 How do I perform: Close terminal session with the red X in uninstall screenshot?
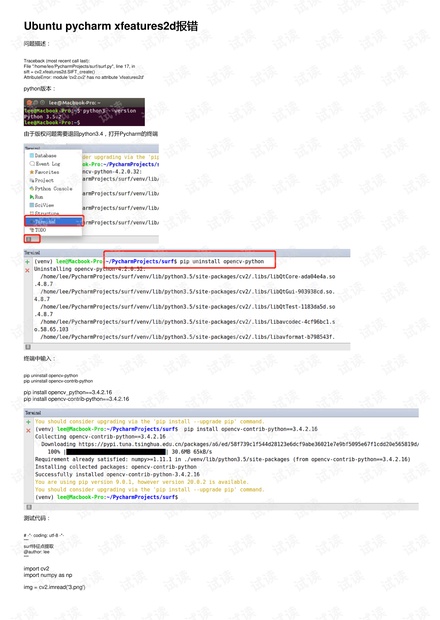(x=27, y=270)
